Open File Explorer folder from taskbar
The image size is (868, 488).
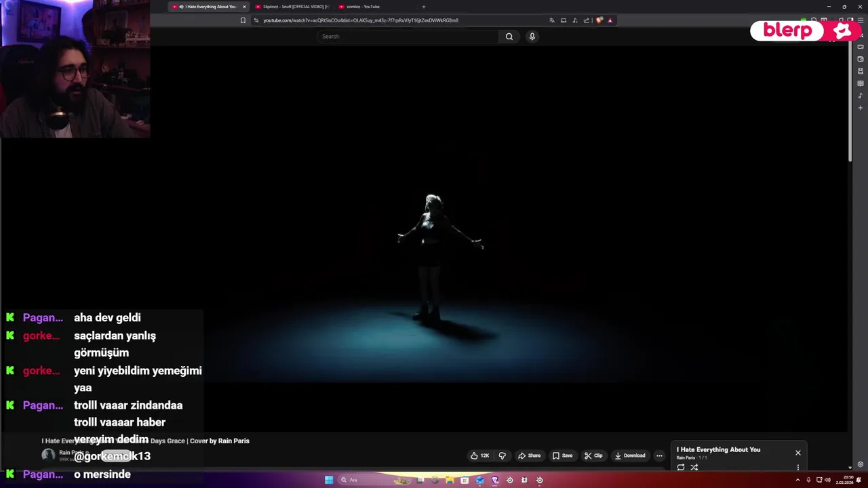tap(450, 480)
